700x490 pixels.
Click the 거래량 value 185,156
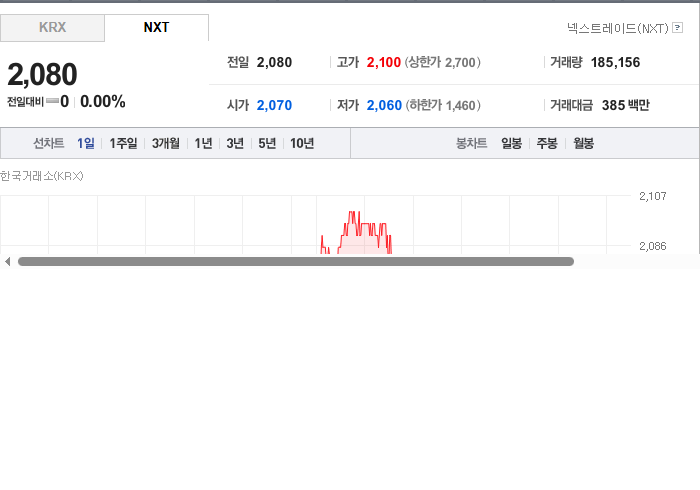pos(615,62)
